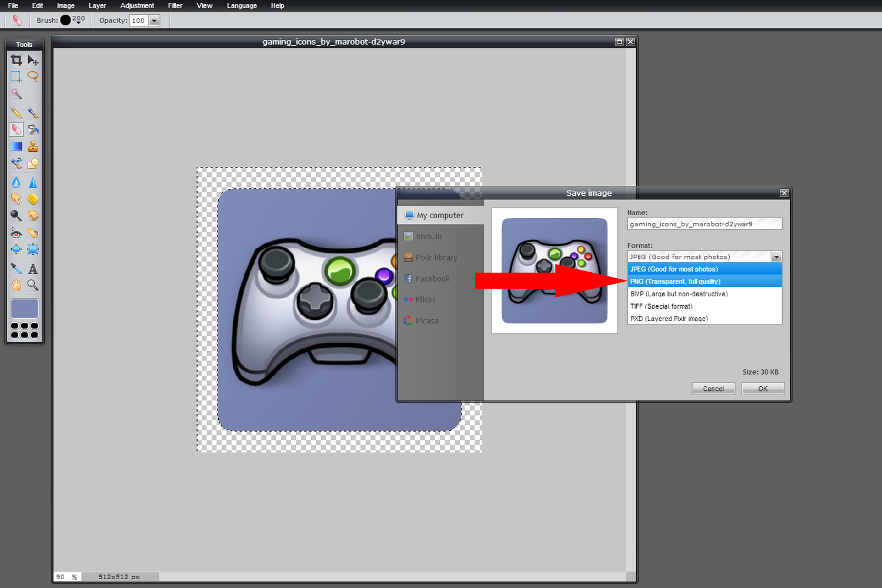The width and height of the screenshot is (882, 588).
Task: Select the Bloat tool
Action: tap(16, 249)
